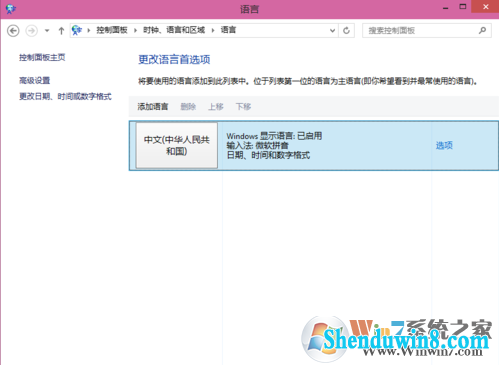
Task: Select the 中文(中华人民共和国) language tile
Action: point(177,146)
